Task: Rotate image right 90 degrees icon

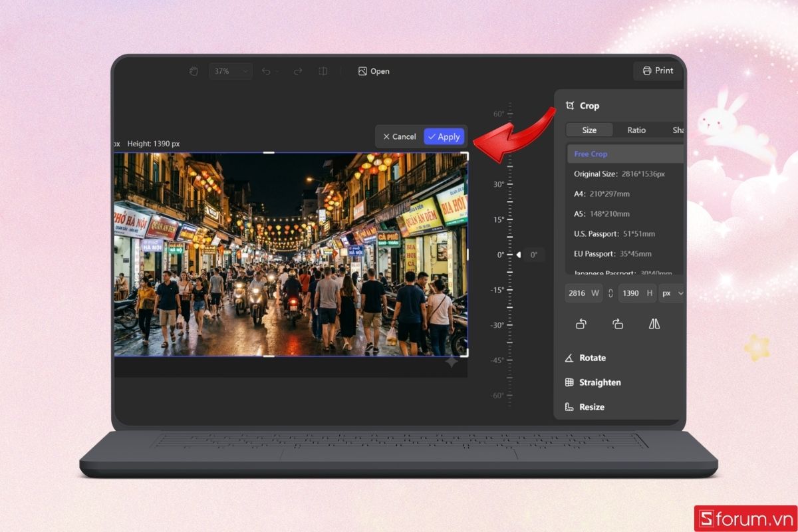Action: tap(618, 324)
